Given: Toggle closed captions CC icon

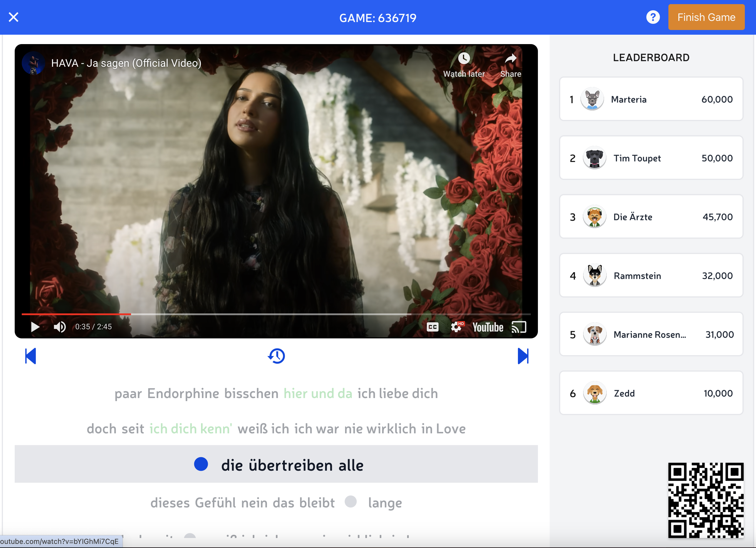Looking at the screenshot, I should pyautogui.click(x=432, y=327).
